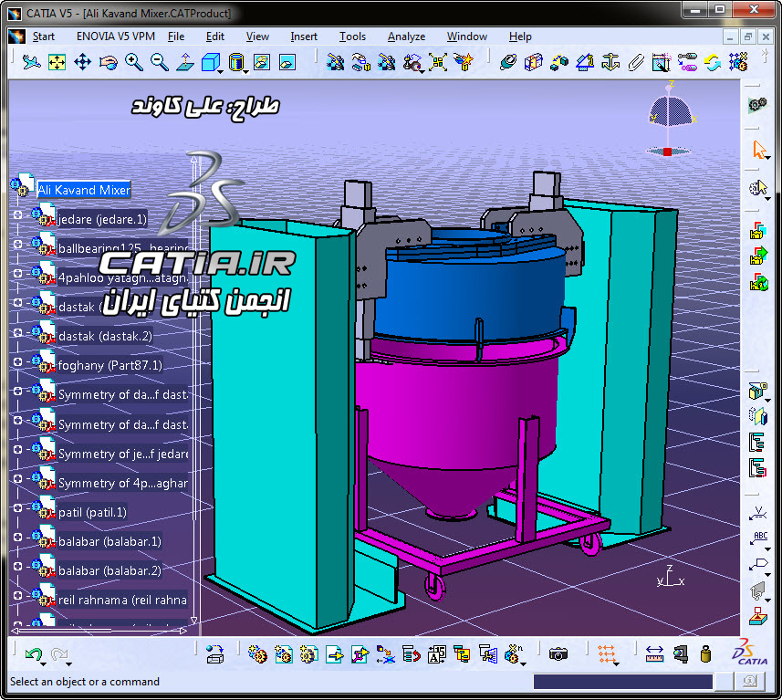This screenshot has height=700, width=782.
Task: Select the Rotate view tool
Action: [x=108, y=62]
